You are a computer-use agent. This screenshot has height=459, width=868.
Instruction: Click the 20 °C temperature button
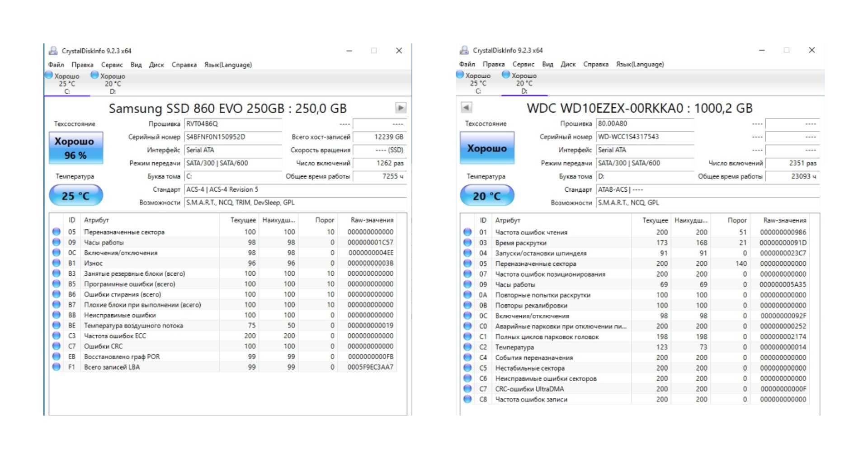pyautogui.click(x=487, y=196)
